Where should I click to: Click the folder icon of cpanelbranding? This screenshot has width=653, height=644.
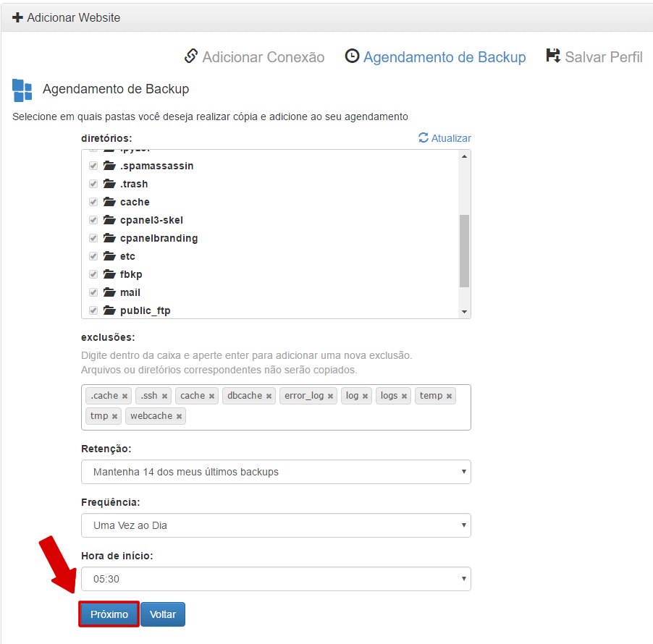(x=109, y=238)
